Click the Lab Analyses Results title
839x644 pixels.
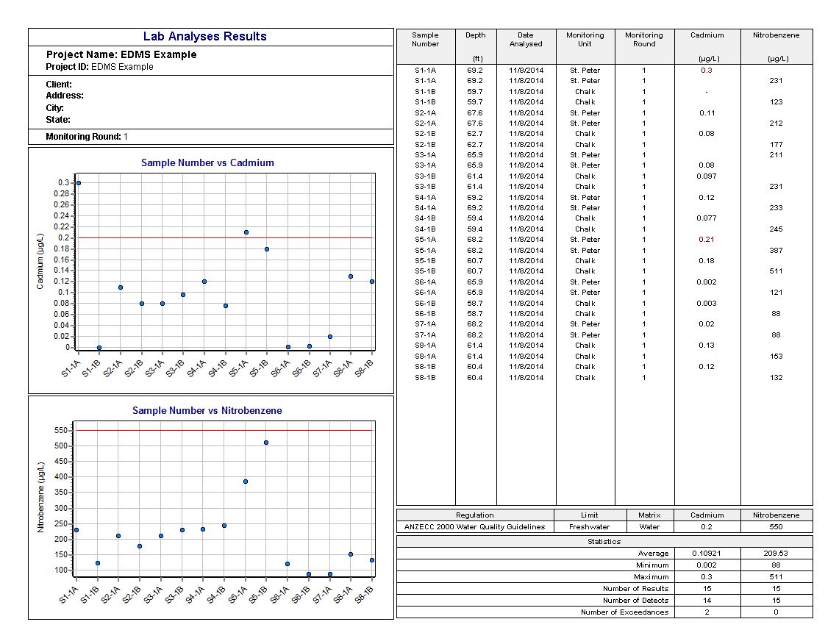(204, 37)
